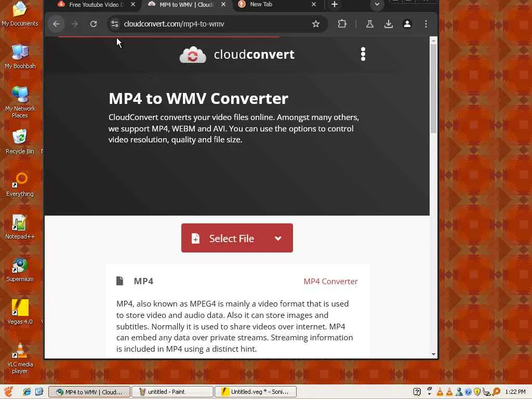The image size is (532, 399).
Task: Select My Network Places desktop icon
Action: 20,102
